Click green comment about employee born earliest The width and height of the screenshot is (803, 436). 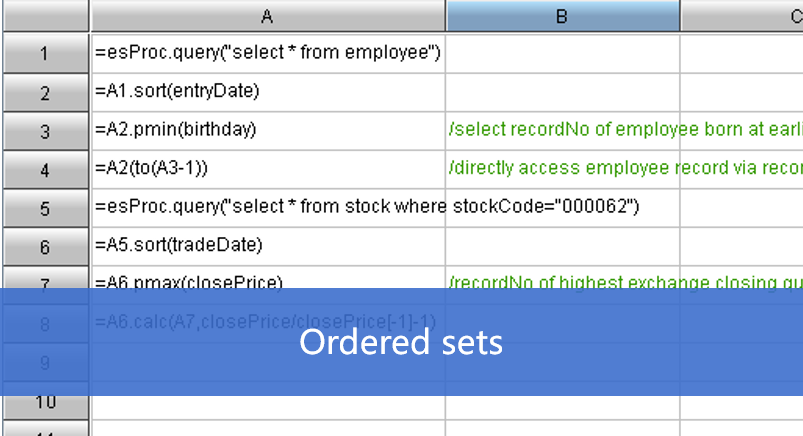[x=625, y=130]
